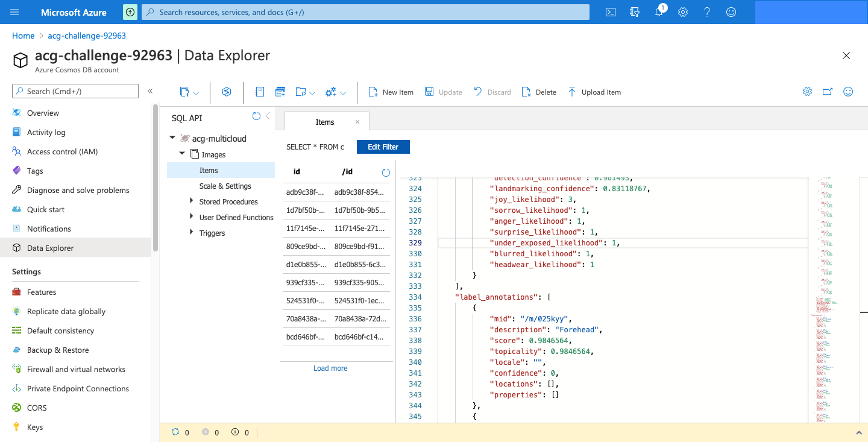Refresh the items id list
868x442 pixels.
pos(386,172)
